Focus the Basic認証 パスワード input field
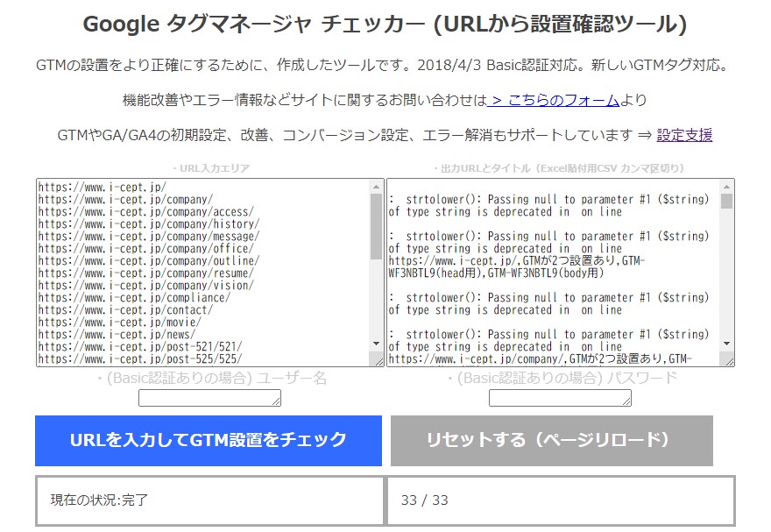771x532 pixels. 559,398
